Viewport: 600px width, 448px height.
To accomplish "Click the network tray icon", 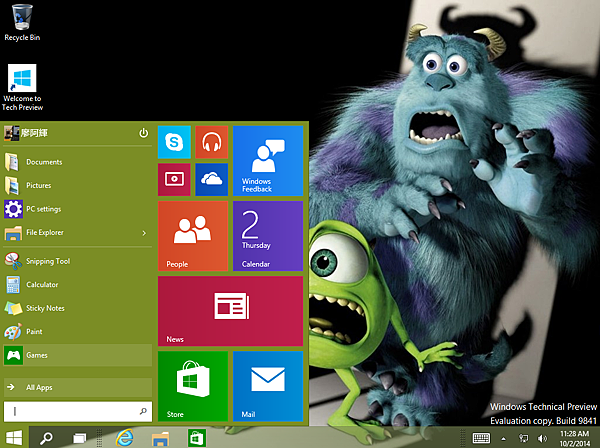I will tap(523, 438).
